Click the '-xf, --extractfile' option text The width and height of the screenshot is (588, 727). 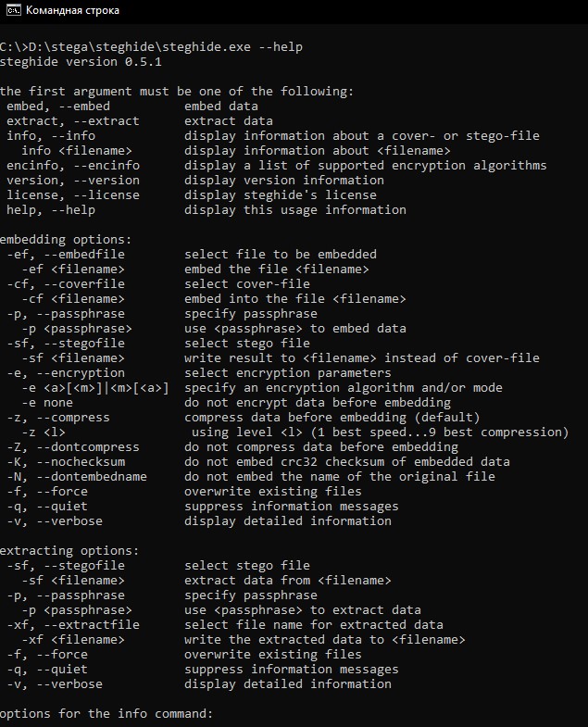72,624
